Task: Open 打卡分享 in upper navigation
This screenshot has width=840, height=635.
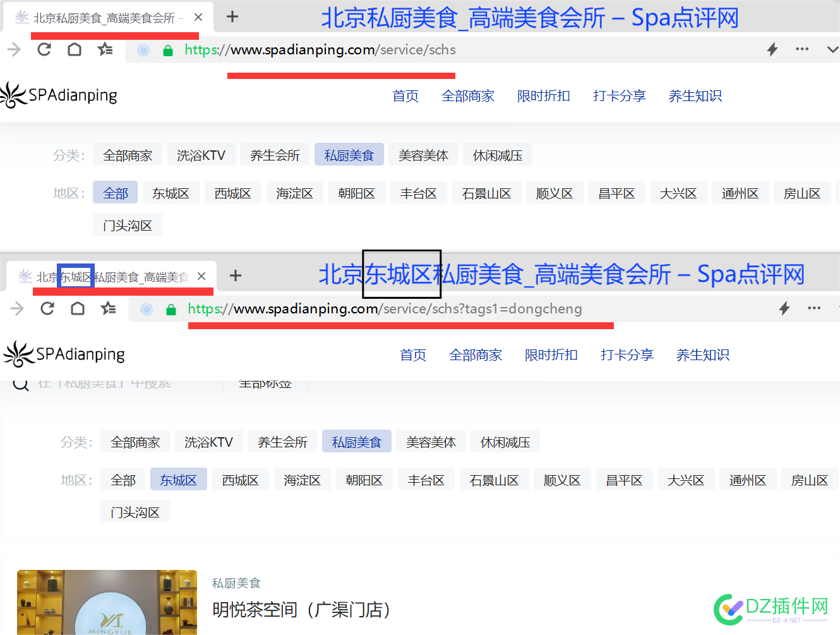Action: [x=620, y=96]
